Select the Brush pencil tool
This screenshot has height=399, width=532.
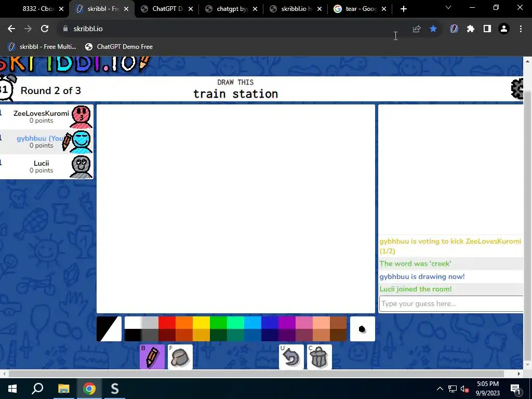click(x=152, y=356)
